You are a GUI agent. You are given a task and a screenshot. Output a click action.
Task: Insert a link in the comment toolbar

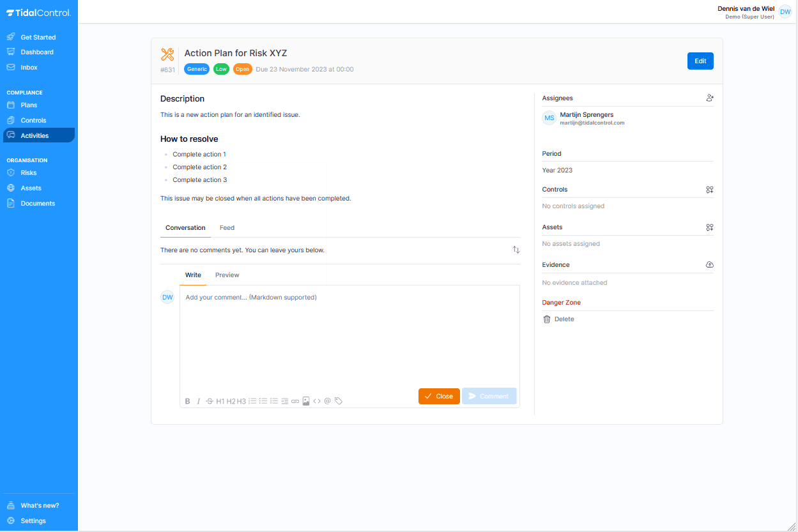pyautogui.click(x=295, y=401)
